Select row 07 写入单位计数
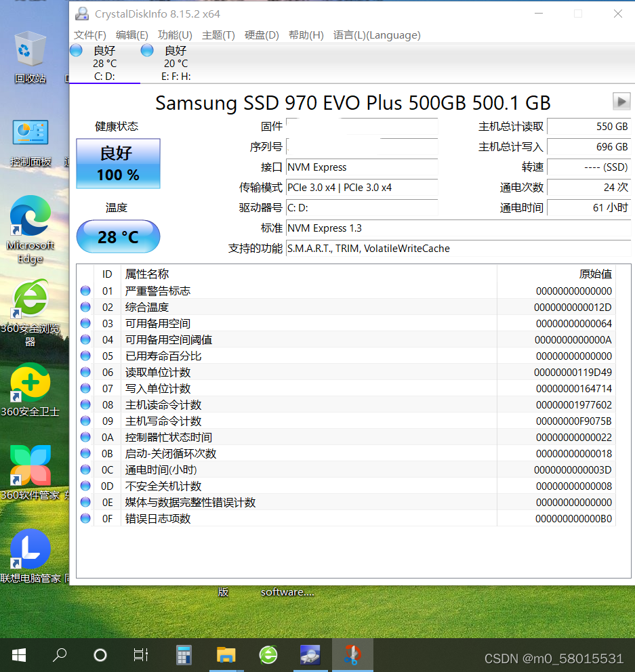This screenshot has width=635, height=672. click(346, 388)
